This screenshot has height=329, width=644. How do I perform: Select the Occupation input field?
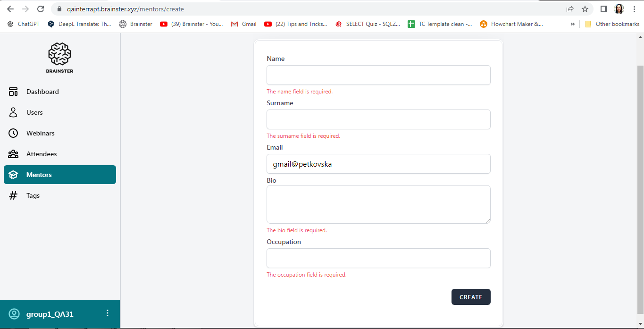point(378,258)
